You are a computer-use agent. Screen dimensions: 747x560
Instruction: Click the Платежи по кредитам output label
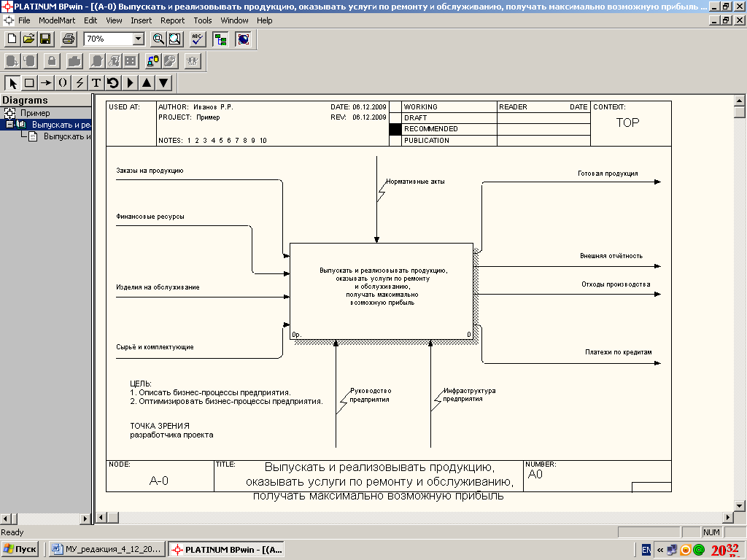tap(619, 352)
